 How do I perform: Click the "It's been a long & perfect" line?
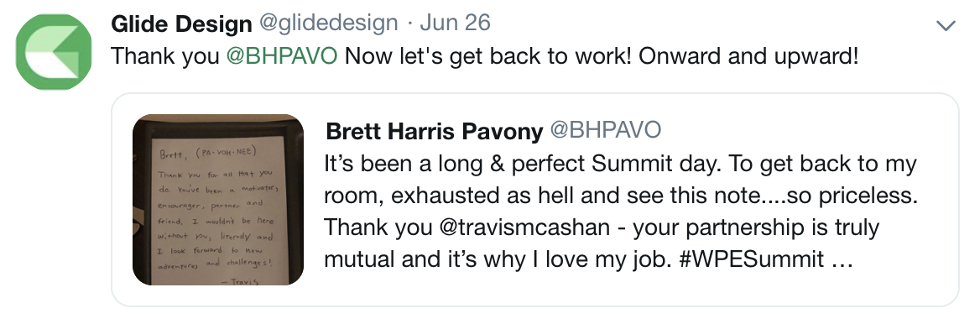pyautogui.click(x=455, y=165)
